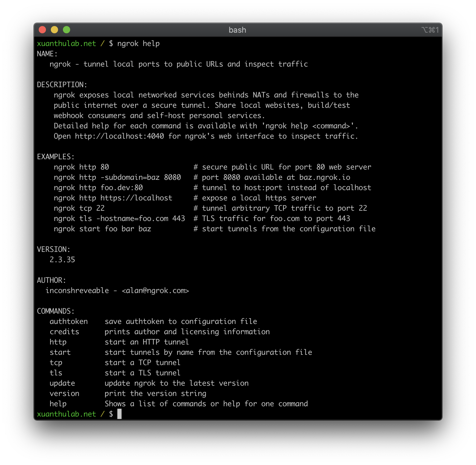
Task: Click 'http://localhost:4040' URL text
Action: 119,136
